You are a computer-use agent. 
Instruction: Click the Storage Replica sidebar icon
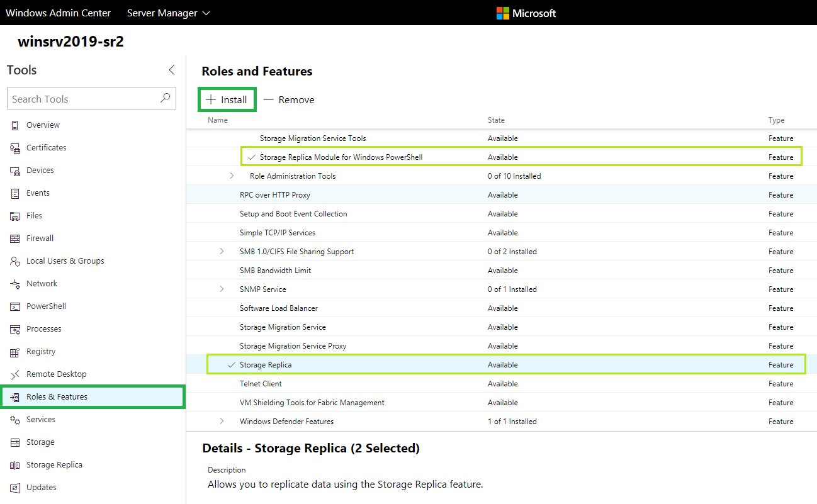(x=15, y=465)
